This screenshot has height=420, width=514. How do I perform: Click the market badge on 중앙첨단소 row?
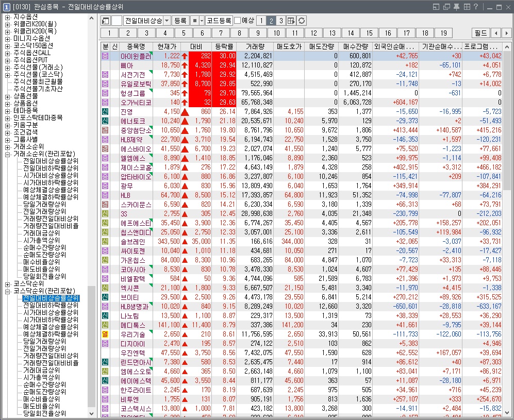tap(105, 130)
